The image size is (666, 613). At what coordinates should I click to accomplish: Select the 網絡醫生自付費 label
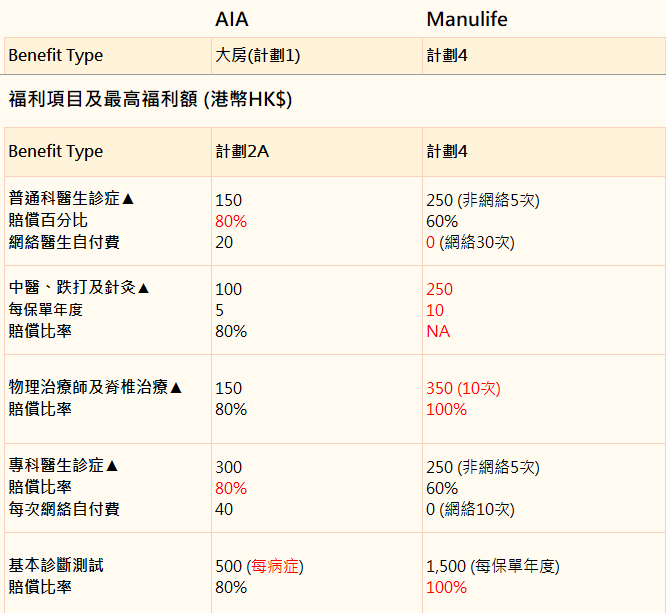[x=64, y=242]
